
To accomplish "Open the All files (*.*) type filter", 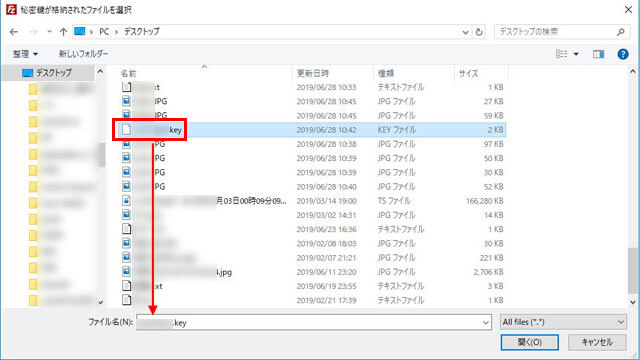I will 563,322.
